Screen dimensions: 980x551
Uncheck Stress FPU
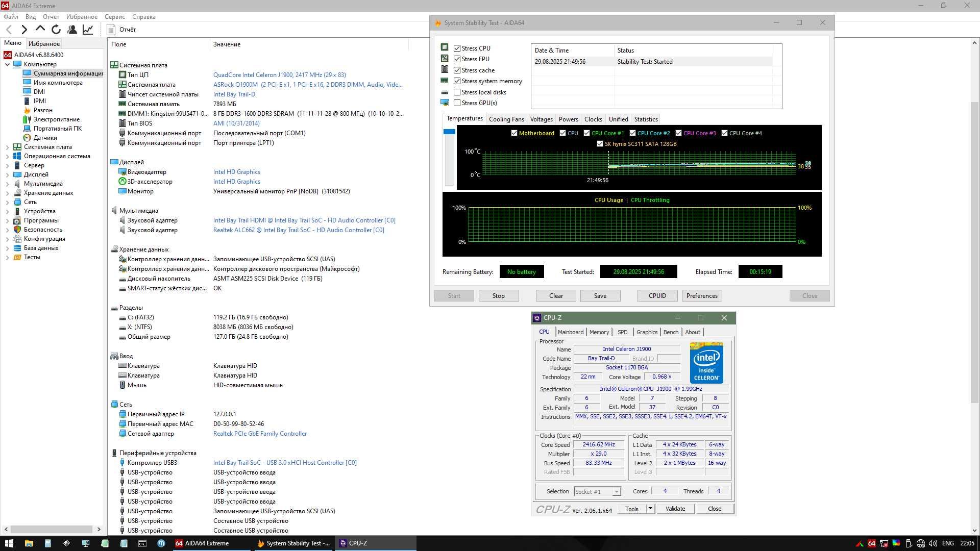457,59
